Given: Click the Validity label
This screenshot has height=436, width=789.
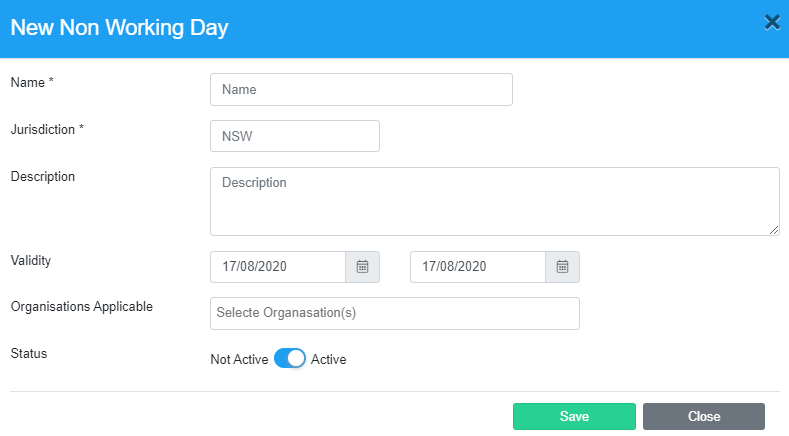Looking at the screenshot, I should coord(31,261).
